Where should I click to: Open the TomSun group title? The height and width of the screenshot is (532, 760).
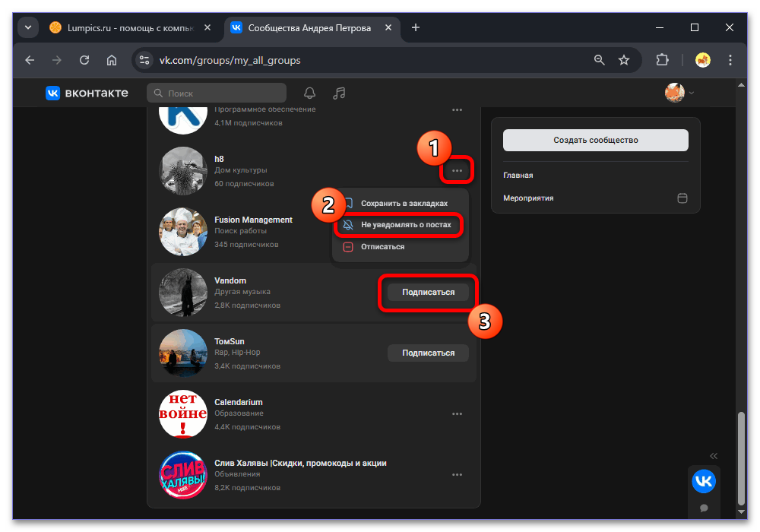click(230, 341)
